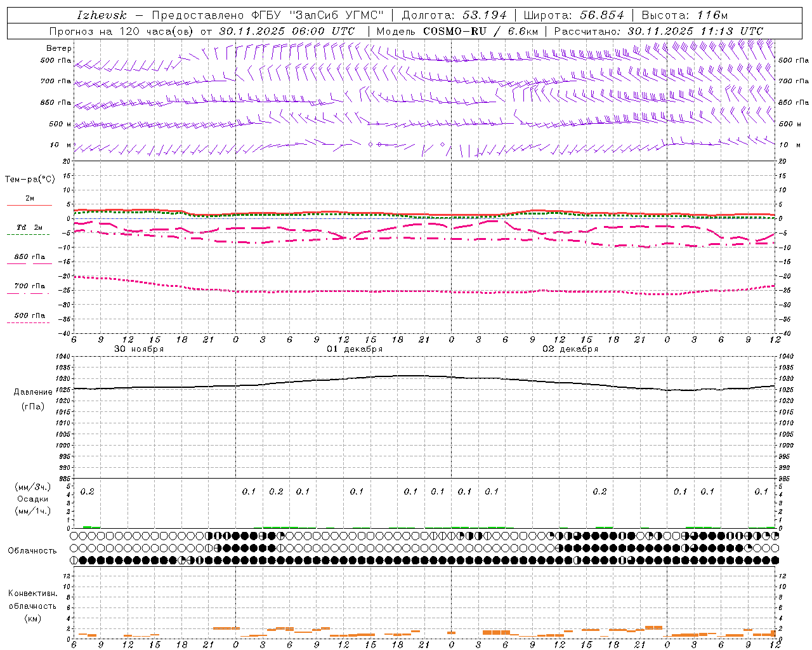Click the Давление pressure panel label
This screenshot has width=812, height=650.
tap(33, 392)
